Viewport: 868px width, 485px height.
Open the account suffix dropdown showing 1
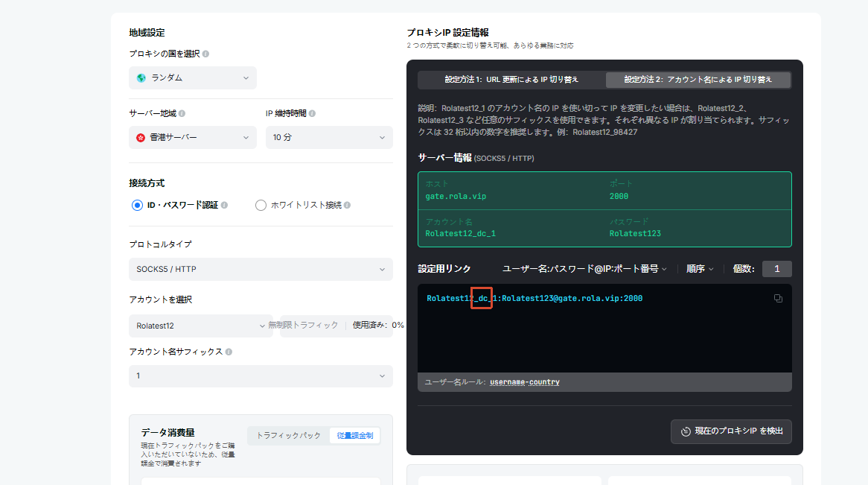(x=261, y=375)
